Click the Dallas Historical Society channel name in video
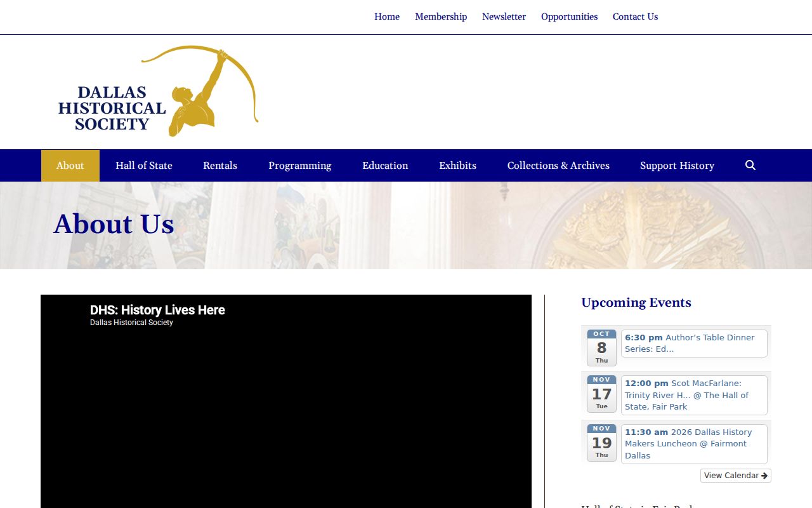Image resolution: width=812 pixels, height=508 pixels. [131, 323]
